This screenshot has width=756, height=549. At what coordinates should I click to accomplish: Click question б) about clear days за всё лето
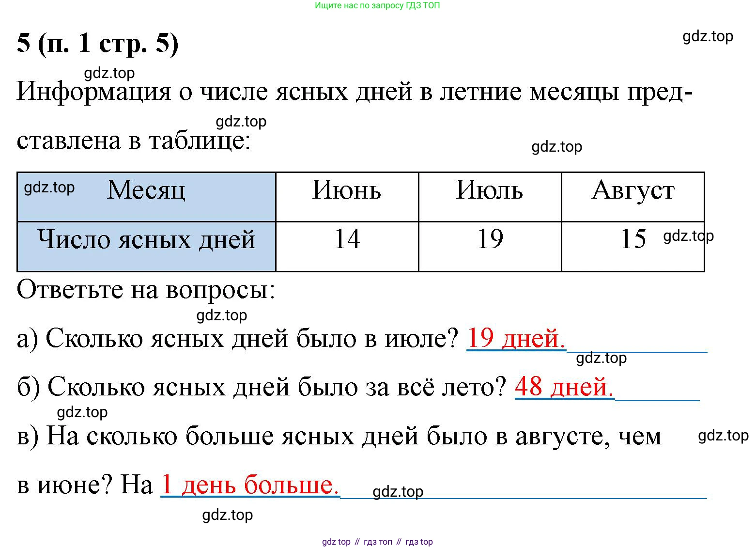coord(262,387)
